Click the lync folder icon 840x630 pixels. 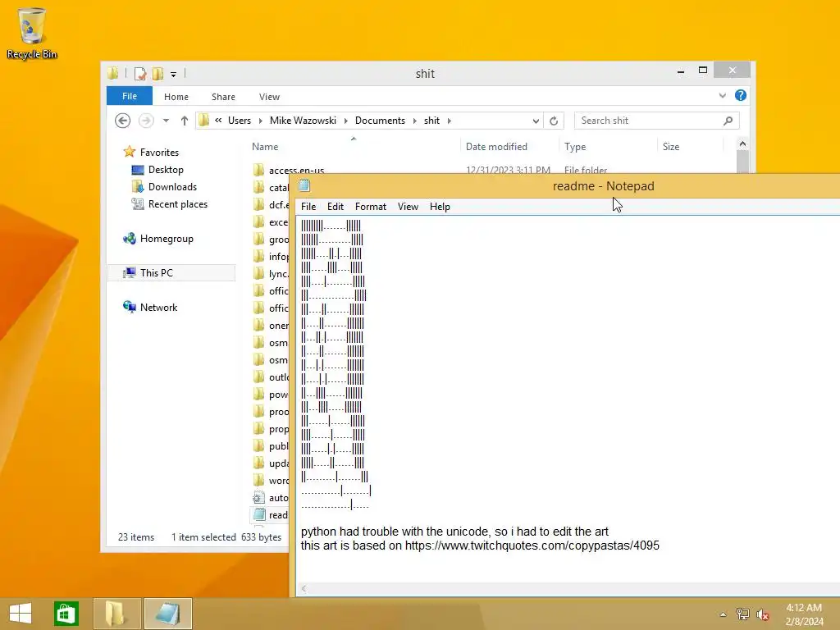pyautogui.click(x=258, y=273)
